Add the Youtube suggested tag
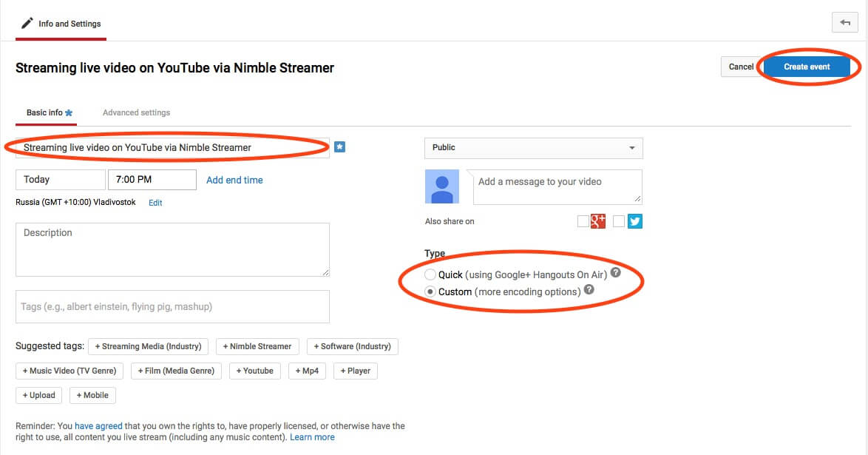The width and height of the screenshot is (868, 455). click(255, 371)
